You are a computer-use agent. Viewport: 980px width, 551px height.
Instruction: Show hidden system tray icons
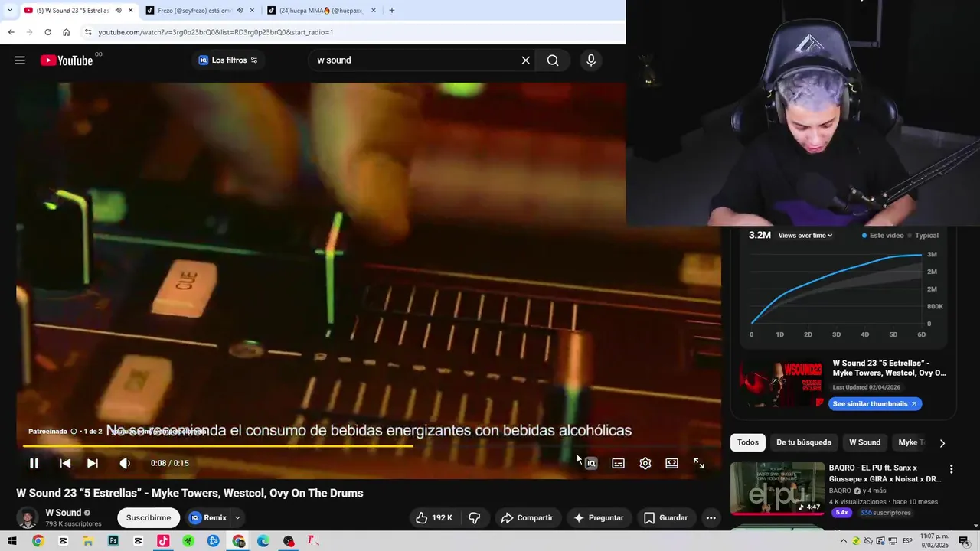click(844, 541)
